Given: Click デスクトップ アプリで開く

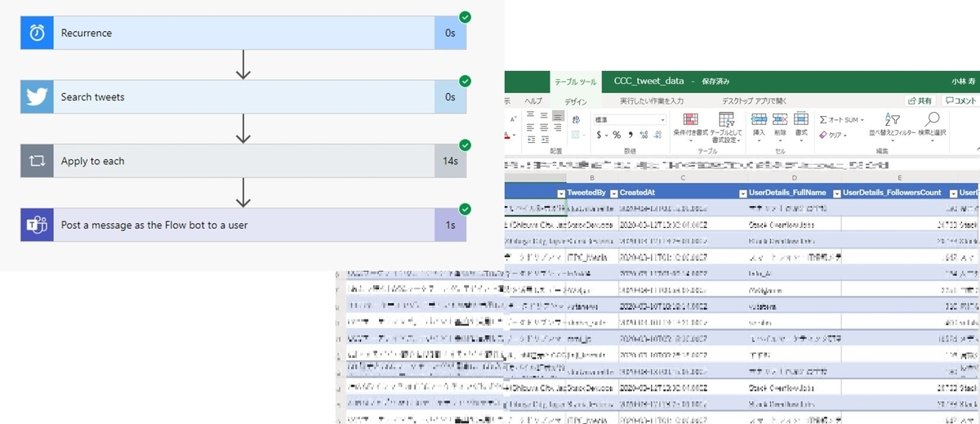Looking at the screenshot, I should pos(753,100).
